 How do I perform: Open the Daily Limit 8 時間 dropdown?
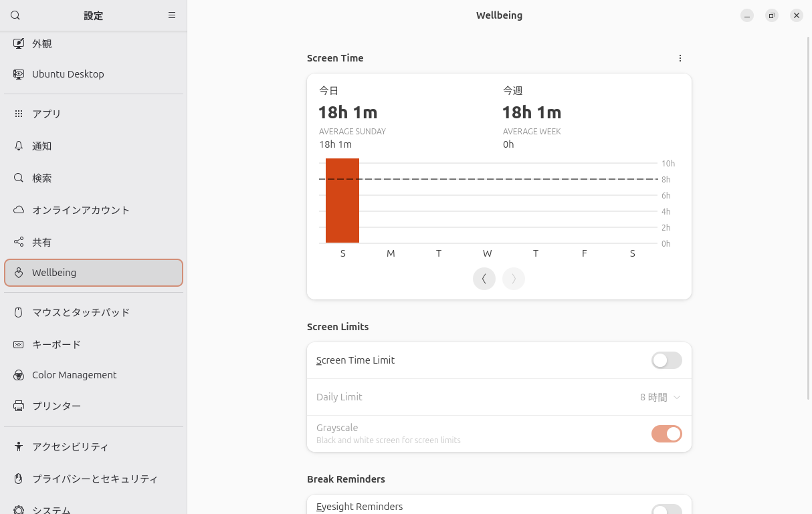(660, 397)
